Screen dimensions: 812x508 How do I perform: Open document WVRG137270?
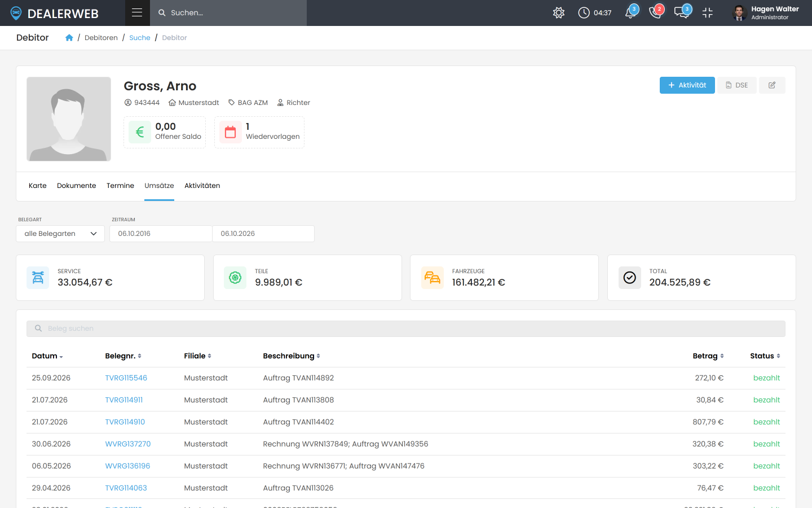128,444
